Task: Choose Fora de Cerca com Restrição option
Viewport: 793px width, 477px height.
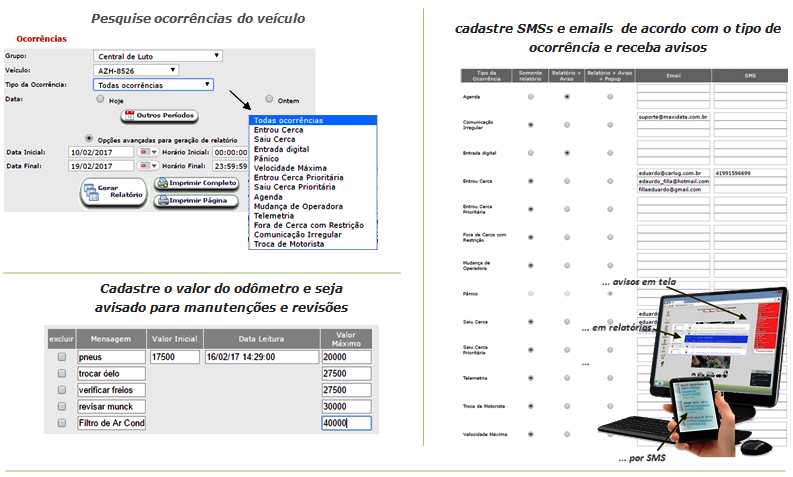Action: pyautogui.click(x=313, y=225)
